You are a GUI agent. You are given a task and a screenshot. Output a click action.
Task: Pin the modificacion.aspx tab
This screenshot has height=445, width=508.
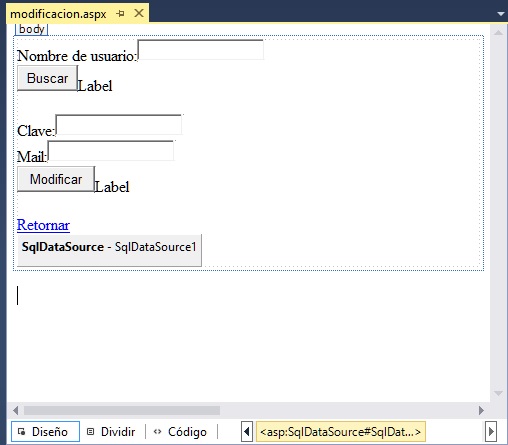120,14
